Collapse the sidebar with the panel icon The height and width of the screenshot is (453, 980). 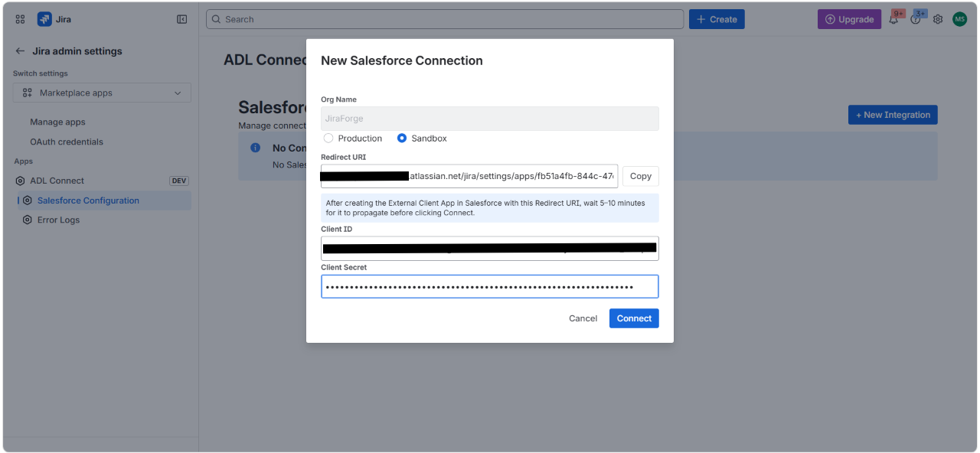[x=181, y=19]
